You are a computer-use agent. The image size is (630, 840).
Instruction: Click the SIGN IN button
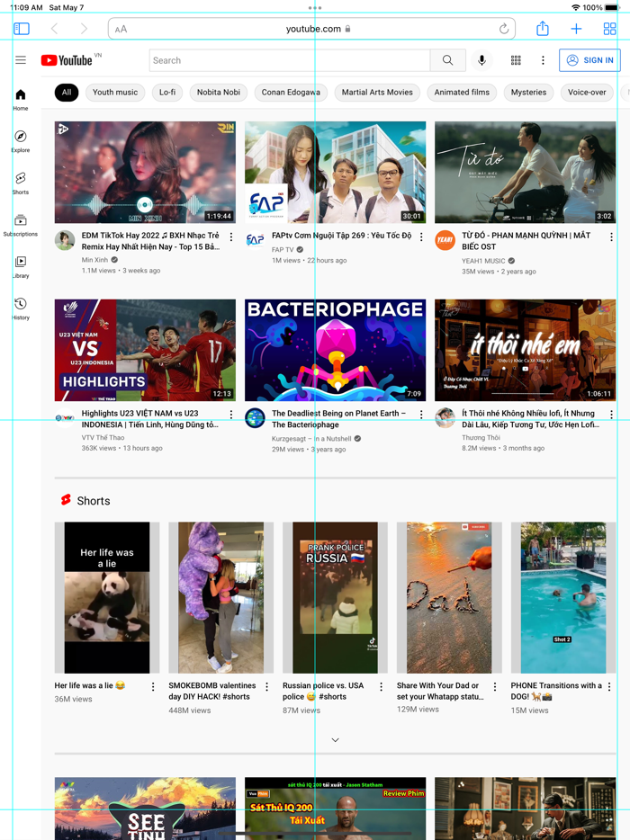point(589,60)
